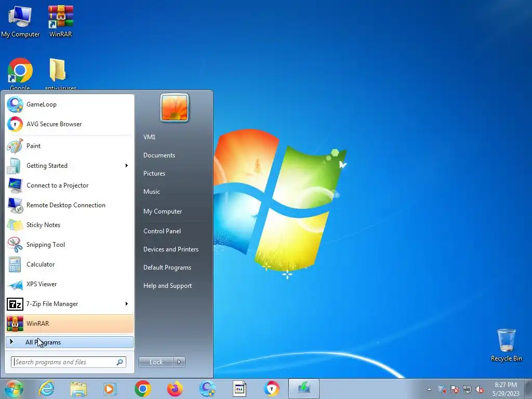Show hidden system tray icons
This screenshot has width=532, height=399.
tap(429, 389)
